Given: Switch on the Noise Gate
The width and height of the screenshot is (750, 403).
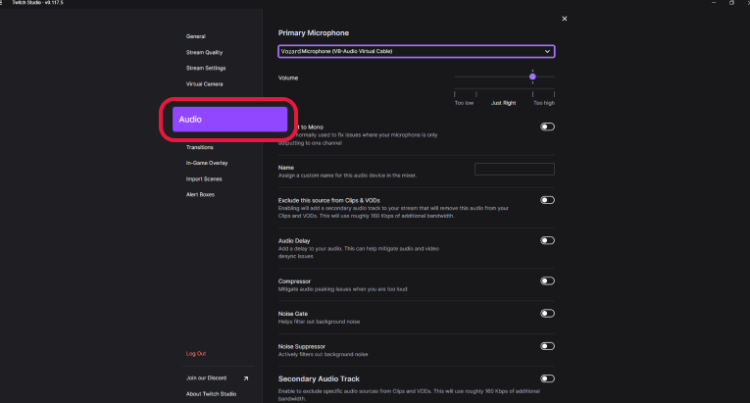Looking at the screenshot, I should tap(547, 313).
